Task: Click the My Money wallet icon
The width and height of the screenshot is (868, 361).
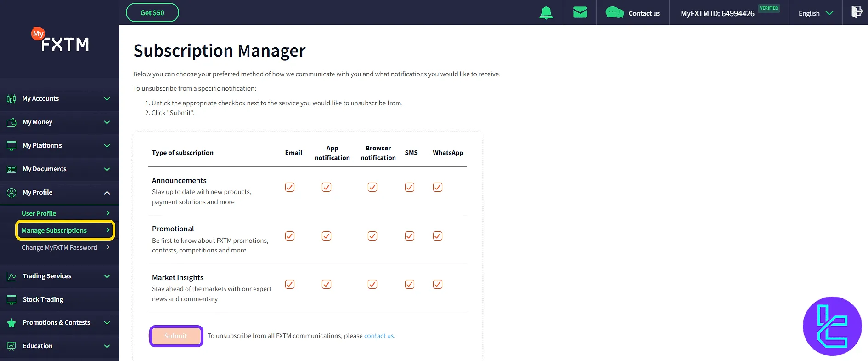Action: (11, 122)
